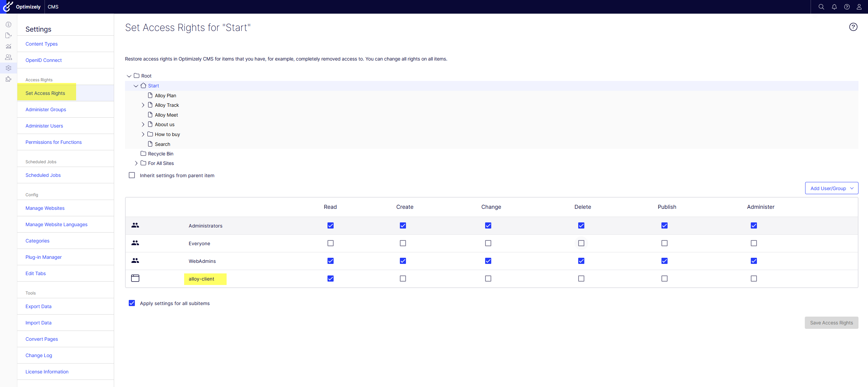Select Alloy Meet in the tree
The height and width of the screenshot is (387, 868).
click(x=166, y=115)
